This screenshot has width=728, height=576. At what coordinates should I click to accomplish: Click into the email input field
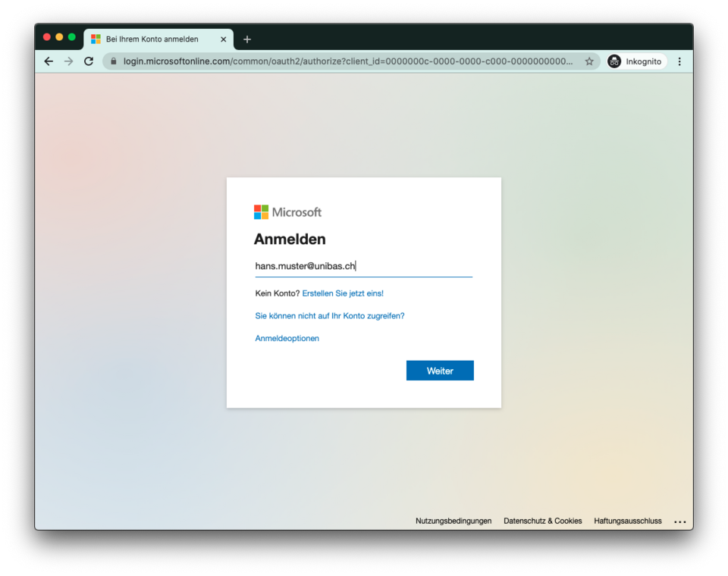(364, 266)
